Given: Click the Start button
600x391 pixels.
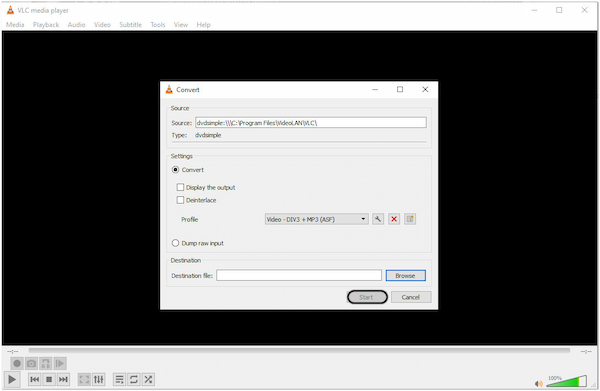Looking at the screenshot, I should click(x=367, y=297).
